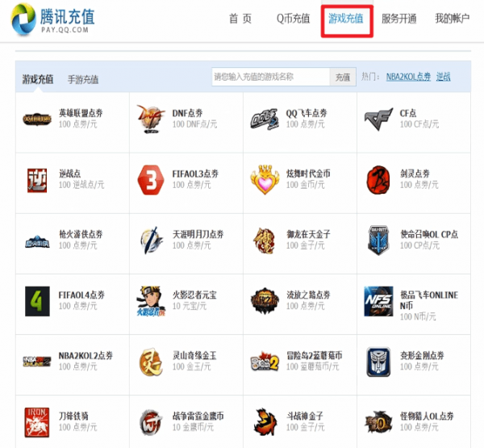This screenshot has height=448, width=484.
Task: Go to 首页 in navigation bar
Action: click(x=240, y=19)
